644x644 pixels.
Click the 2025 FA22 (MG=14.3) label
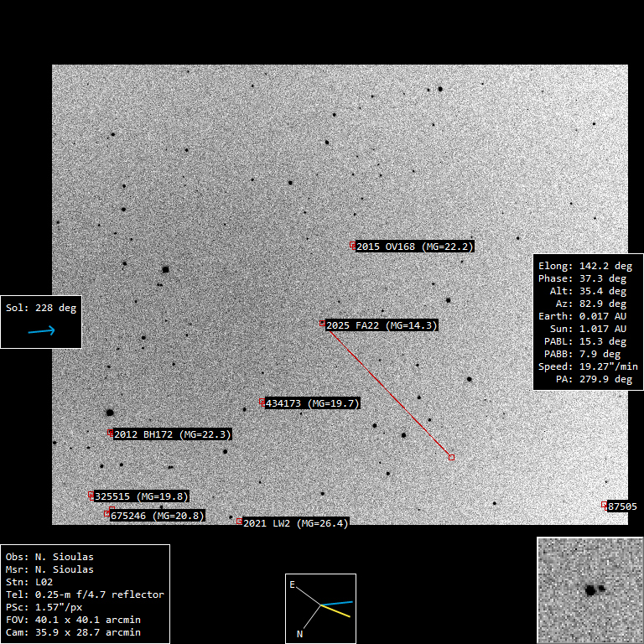point(382,325)
